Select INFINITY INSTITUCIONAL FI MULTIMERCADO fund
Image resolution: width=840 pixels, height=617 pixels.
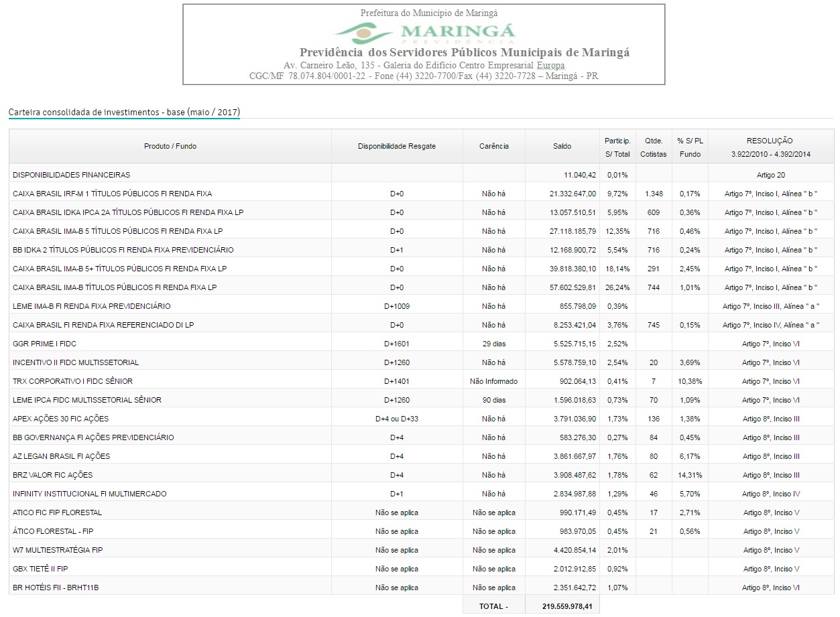89,494
